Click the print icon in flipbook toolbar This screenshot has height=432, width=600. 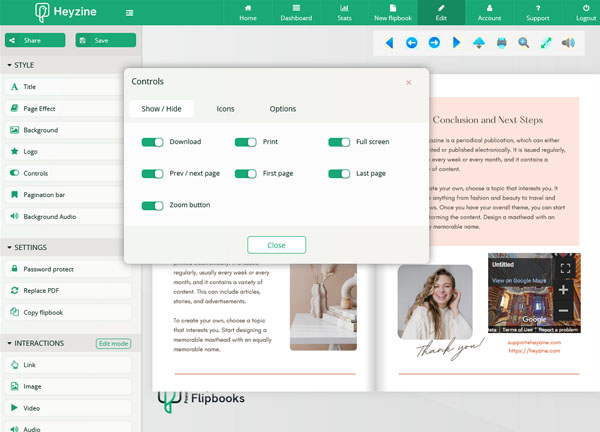click(502, 43)
